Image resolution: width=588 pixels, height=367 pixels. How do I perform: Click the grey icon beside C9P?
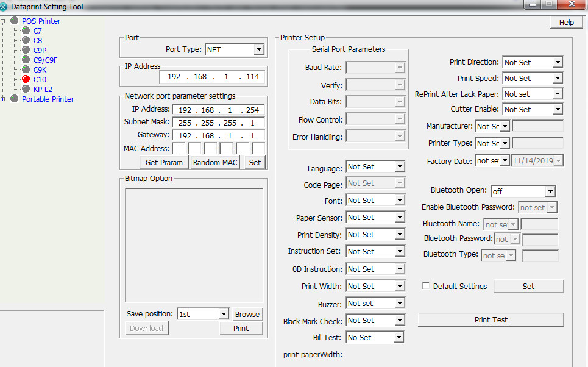click(x=26, y=50)
